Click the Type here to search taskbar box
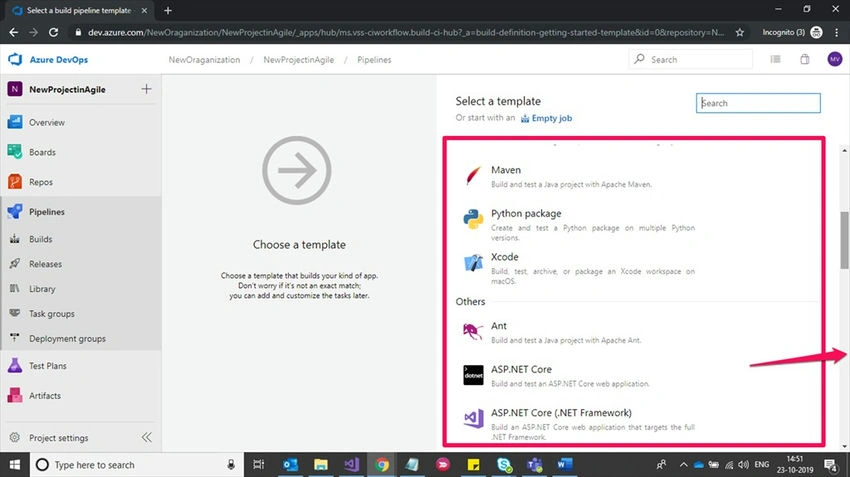The image size is (850, 477). click(136, 465)
